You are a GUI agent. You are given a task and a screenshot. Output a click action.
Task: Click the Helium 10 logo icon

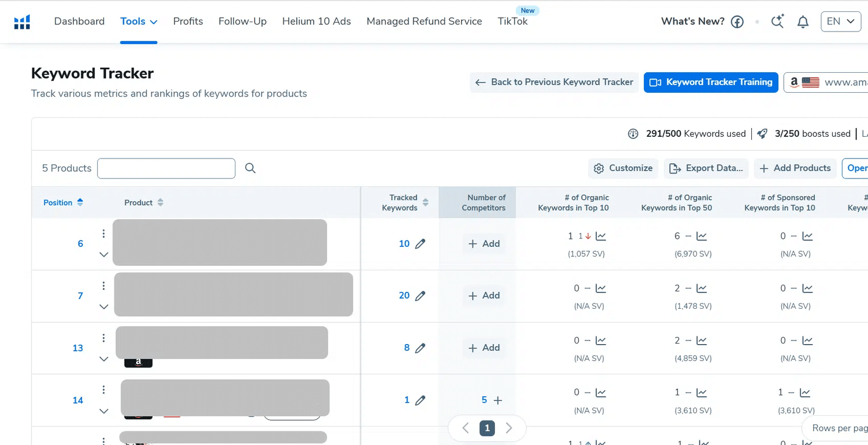22,22
